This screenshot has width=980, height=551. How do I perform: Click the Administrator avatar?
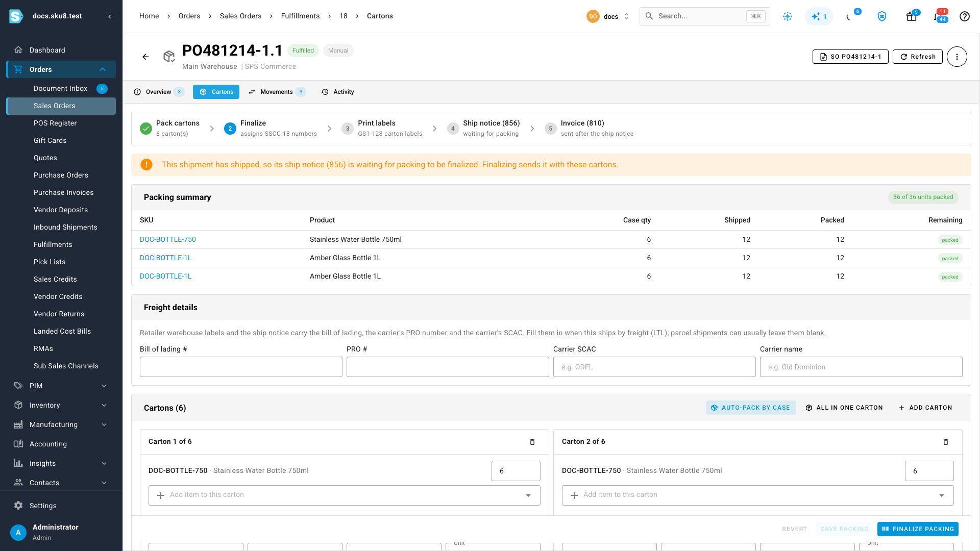(18, 532)
